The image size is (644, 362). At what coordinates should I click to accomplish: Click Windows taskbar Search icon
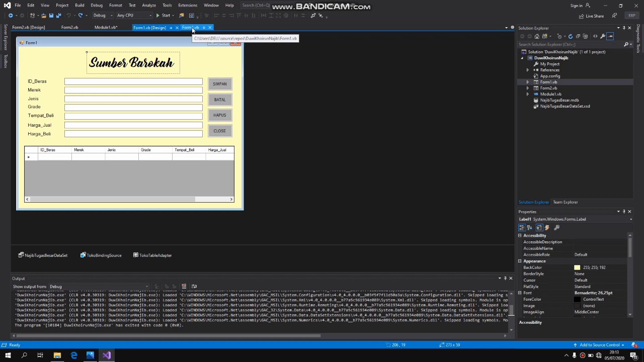click(24, 355)
